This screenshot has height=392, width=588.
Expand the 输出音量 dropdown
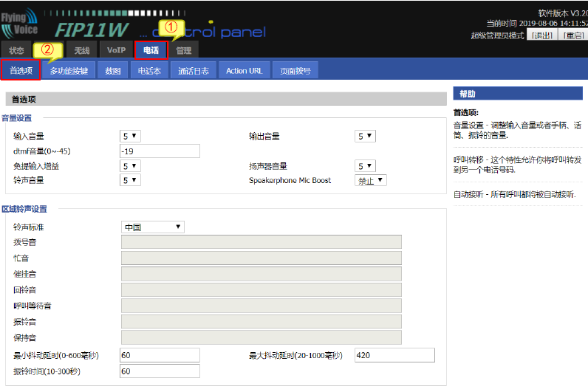[365, 136]
